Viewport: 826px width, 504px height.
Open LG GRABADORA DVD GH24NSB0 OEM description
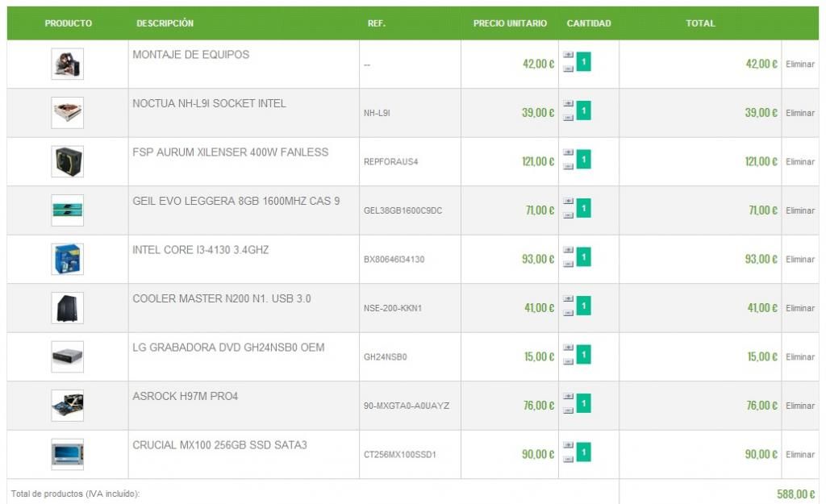[x=228, y=348]
